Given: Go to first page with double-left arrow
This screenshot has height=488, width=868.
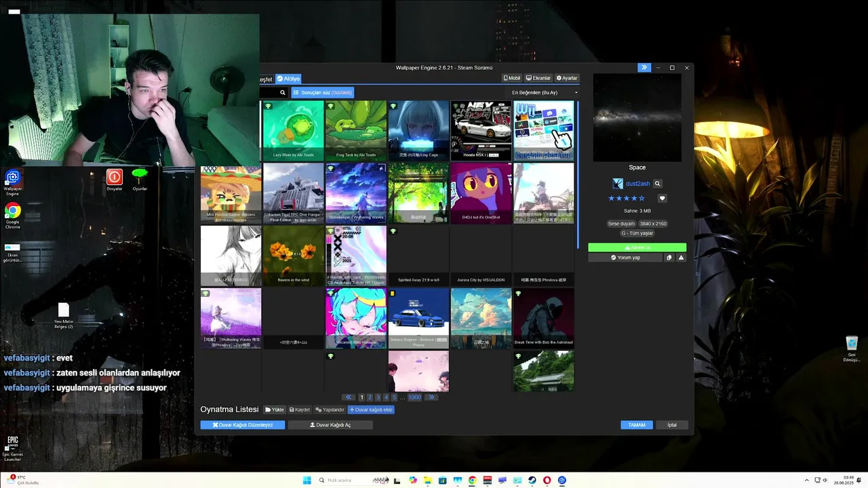Looking at the screenshot, I should pos(349,397).
